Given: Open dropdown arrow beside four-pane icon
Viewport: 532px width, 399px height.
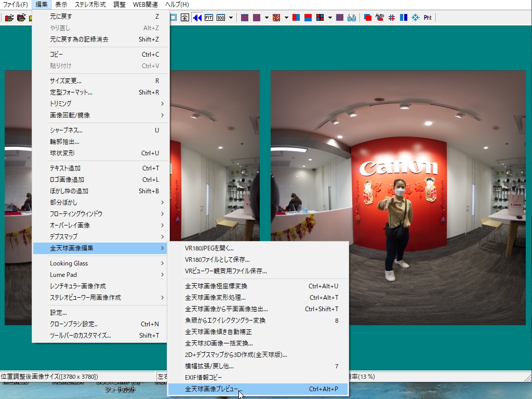Looking at the screenshot, I should [x=330, y=18].
